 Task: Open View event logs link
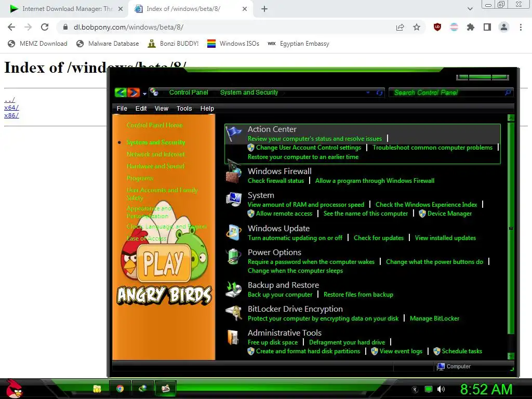[x=401, y=351]
